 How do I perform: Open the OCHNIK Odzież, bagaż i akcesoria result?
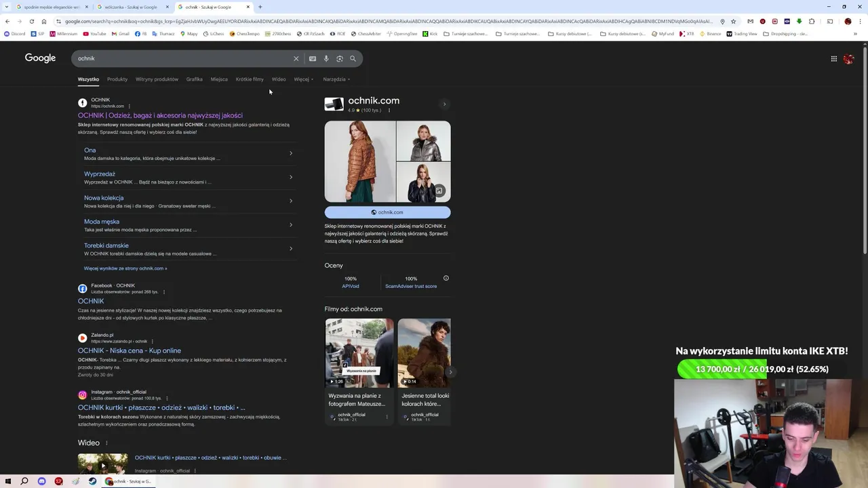point(160,115)
